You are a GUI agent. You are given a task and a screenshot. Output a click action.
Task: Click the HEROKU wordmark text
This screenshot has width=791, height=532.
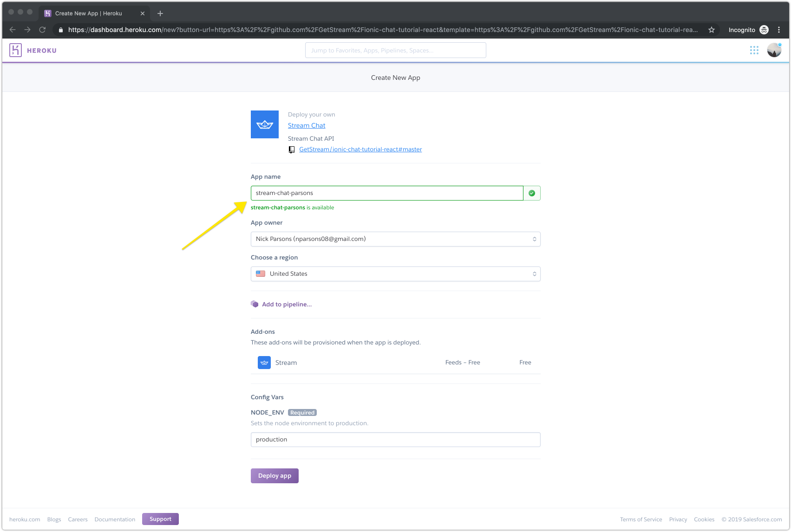[42, 51]
